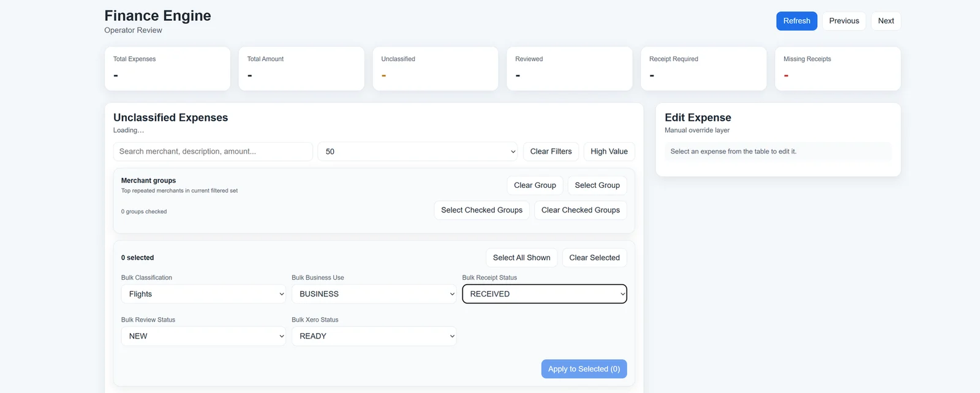980x393 pixels.
Task: Click Select Checked Groups
Action: 481,210
